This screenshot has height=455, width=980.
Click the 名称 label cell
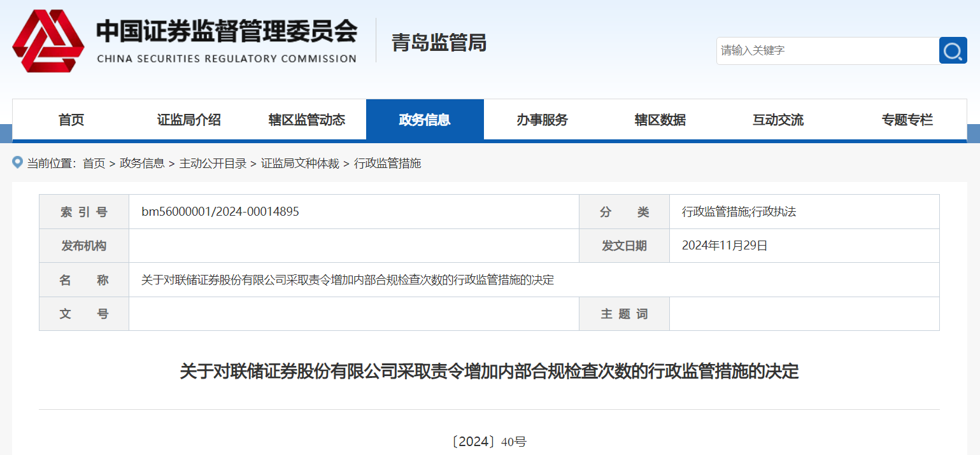click(x=84, y=280)
